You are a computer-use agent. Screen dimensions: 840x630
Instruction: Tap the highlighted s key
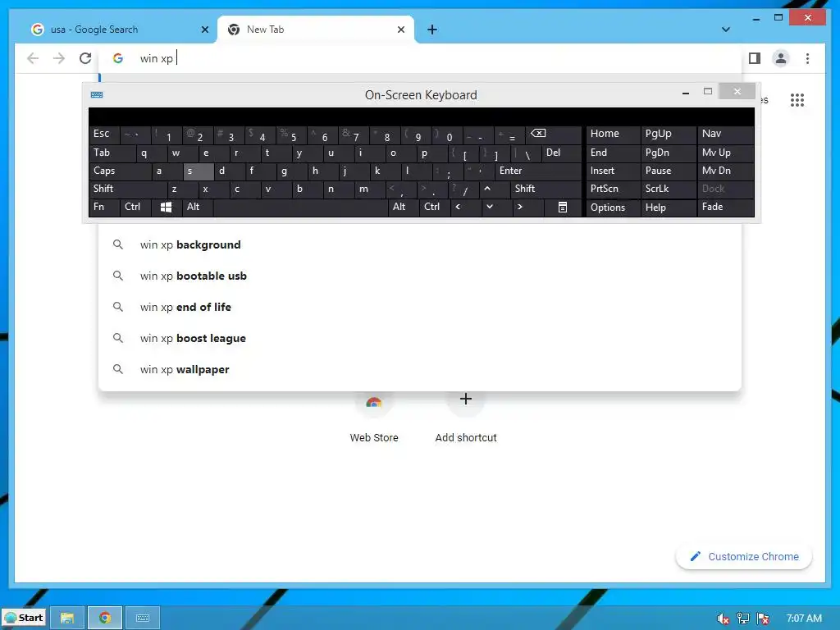click(x=199, y=171)
